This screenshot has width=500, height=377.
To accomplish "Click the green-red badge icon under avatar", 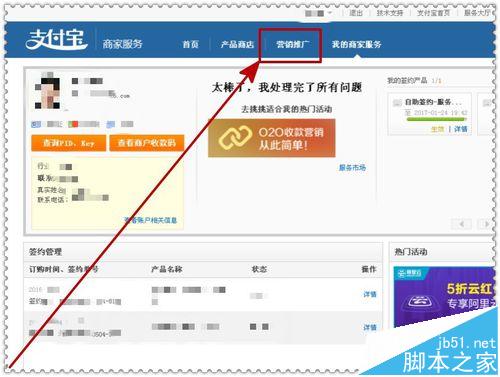I will (73, 124).
